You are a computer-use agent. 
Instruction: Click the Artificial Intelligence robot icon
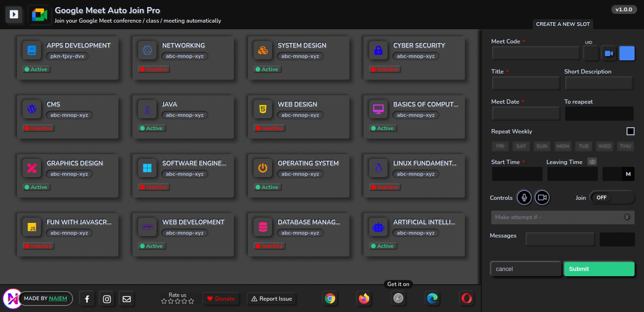[x=378, y=227]
